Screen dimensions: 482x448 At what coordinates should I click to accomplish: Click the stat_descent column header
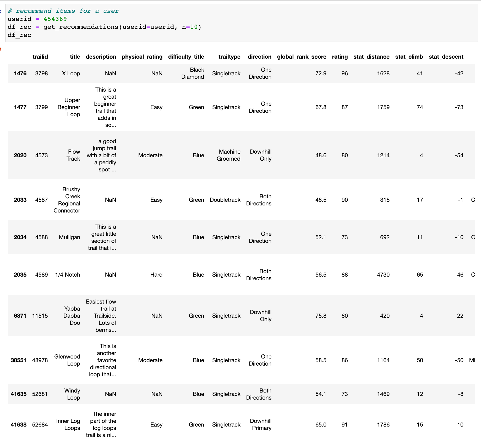(446, 57)
